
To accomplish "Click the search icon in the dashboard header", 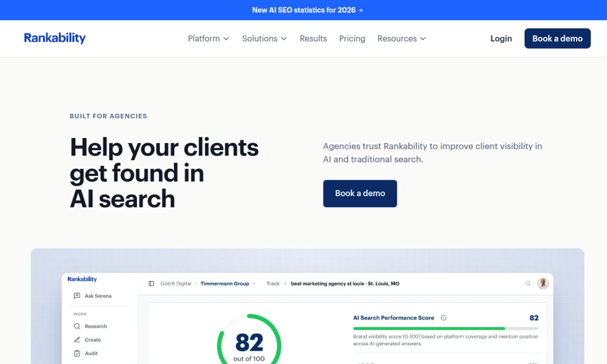I will tap(528, 283).
